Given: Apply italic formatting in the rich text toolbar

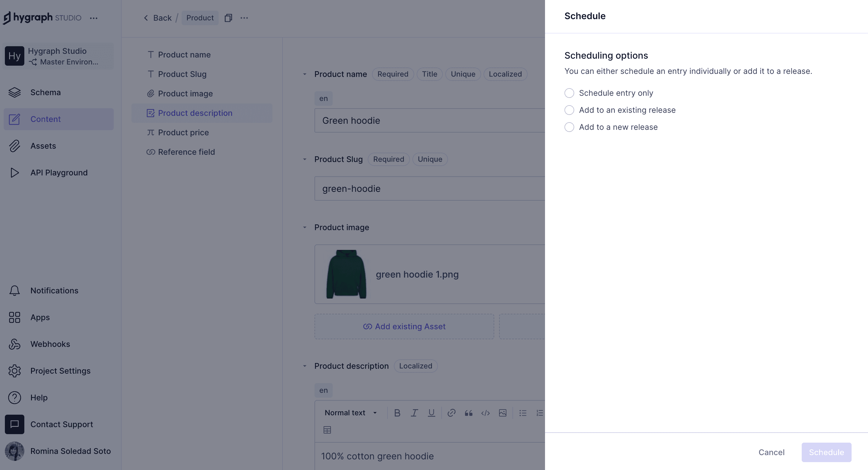Looking at the screenshot, I should tap(414, 413).
